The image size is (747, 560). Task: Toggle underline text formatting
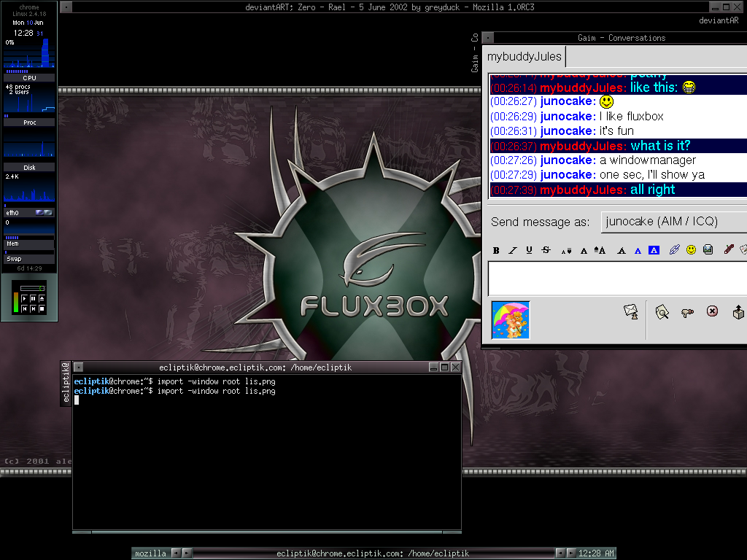(x=529, y=250)
